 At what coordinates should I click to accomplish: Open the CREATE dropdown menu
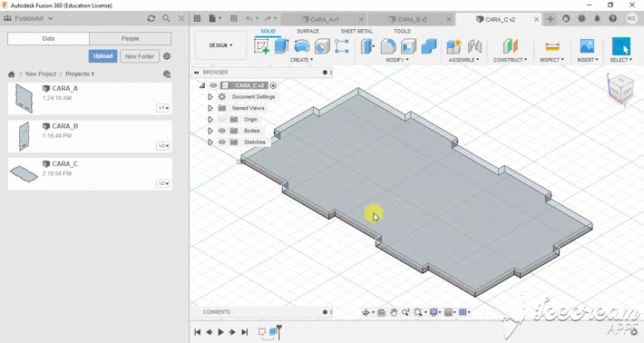click(301, 60)
